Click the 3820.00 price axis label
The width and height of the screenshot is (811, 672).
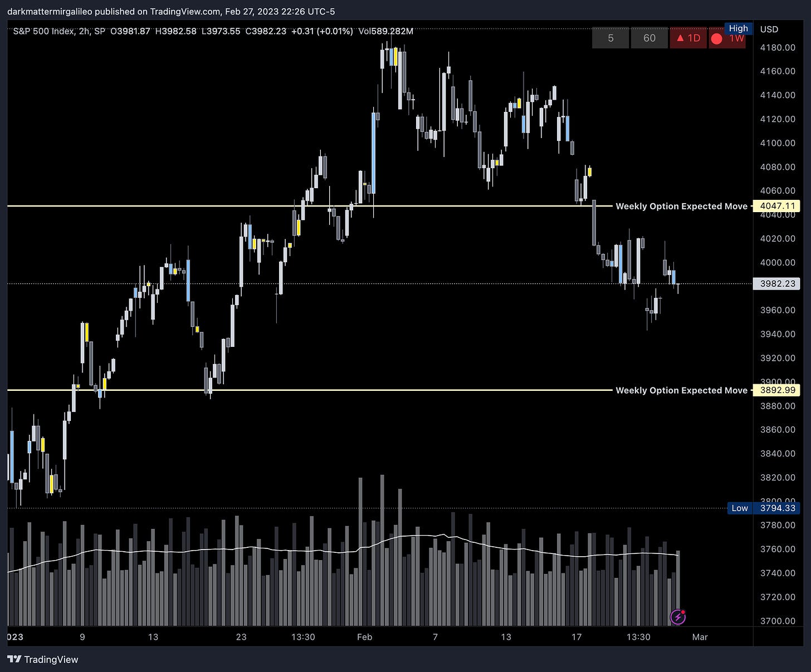point(778,477)
